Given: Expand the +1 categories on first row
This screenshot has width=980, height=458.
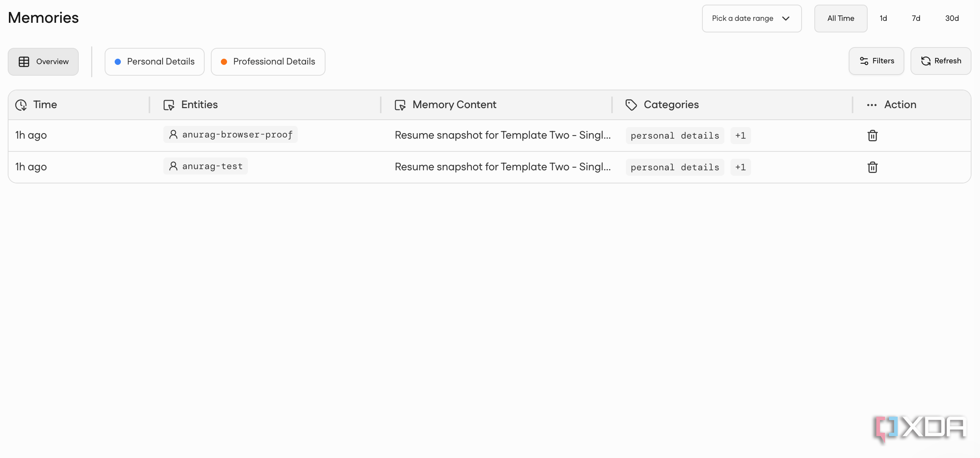Looking at the screenshot, I should (740, 136).
